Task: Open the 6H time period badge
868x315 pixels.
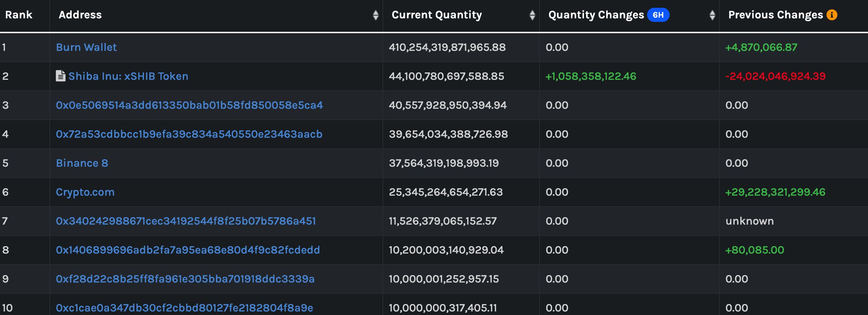Action: pyautogui.click(x=658, y=15)
